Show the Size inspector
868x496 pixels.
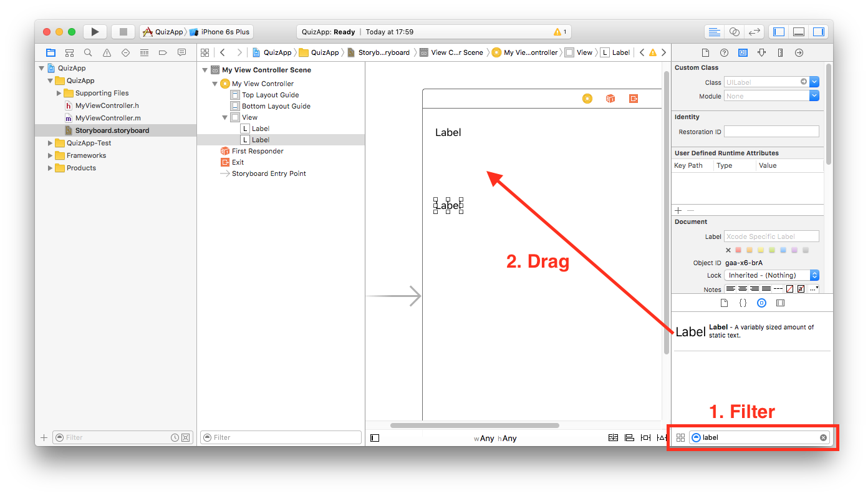click(x=780, y=52)
